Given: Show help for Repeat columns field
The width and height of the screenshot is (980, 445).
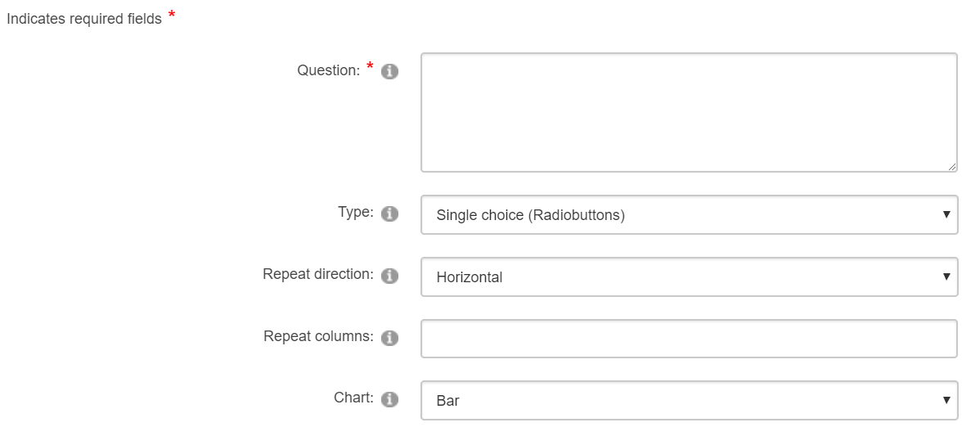Looking at the screenshot, I should (x=390, y=338).
